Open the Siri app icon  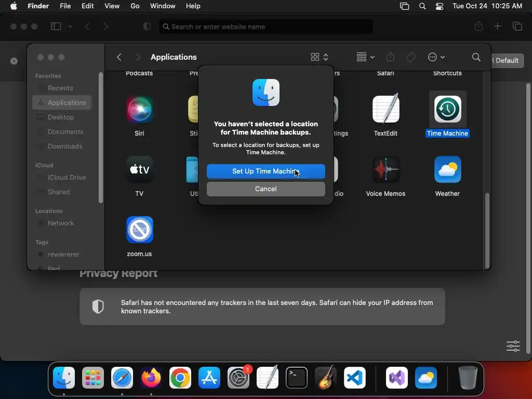click(139, 109)
